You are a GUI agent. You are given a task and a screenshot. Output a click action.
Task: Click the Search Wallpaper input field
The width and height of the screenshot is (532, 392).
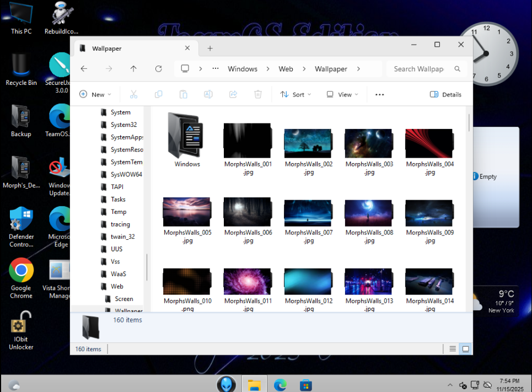click(419, 69)
